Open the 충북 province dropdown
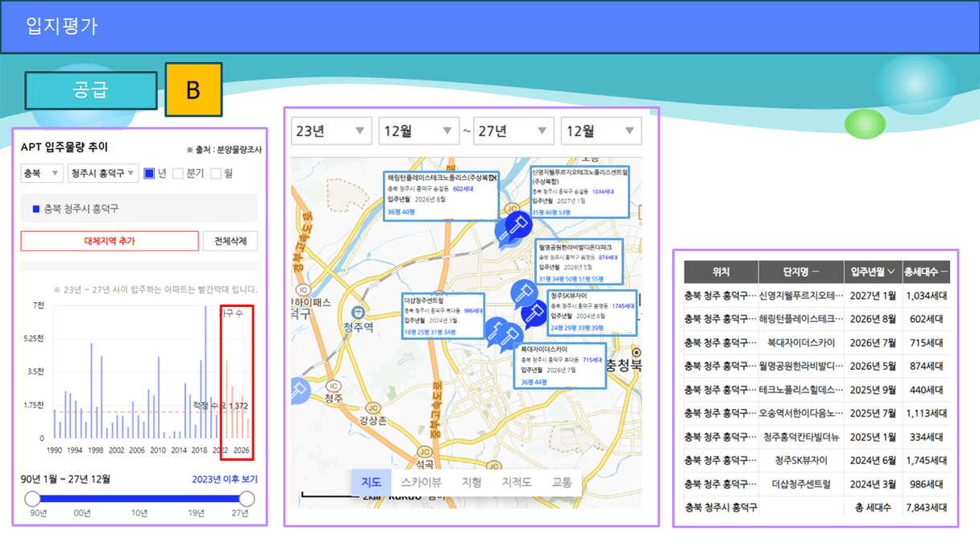 [x=42, y=173]
